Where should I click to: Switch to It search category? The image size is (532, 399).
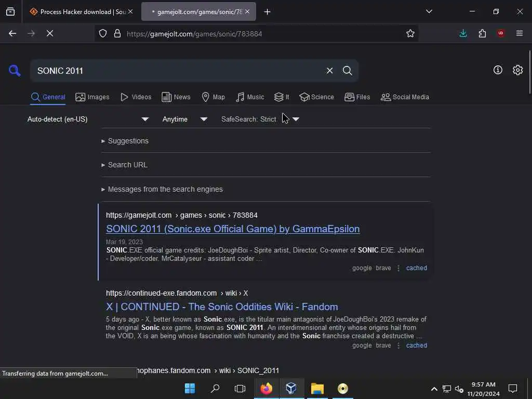(x=282, y=97)
